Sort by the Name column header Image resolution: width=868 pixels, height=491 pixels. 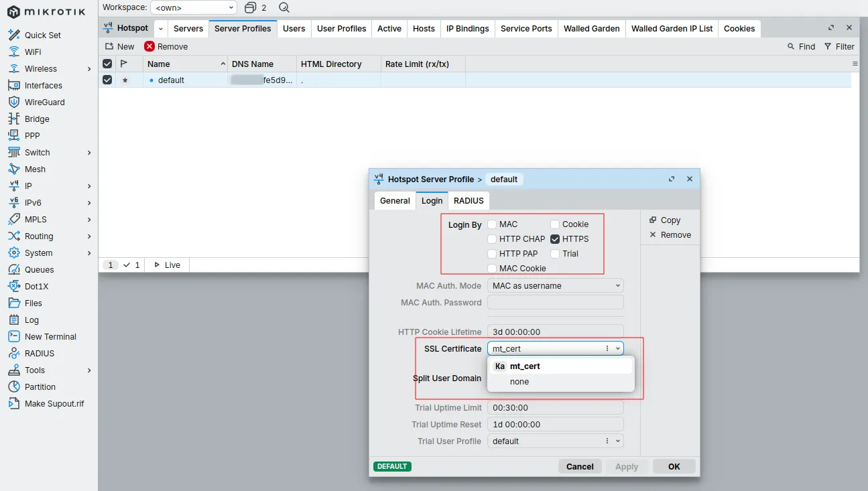pos(186,64)
